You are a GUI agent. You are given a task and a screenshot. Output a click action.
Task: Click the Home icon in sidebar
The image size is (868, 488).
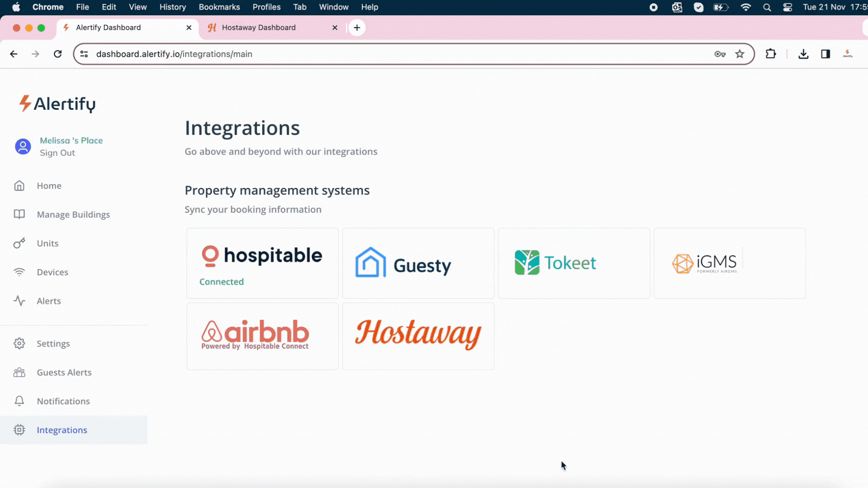coord(19,186)
